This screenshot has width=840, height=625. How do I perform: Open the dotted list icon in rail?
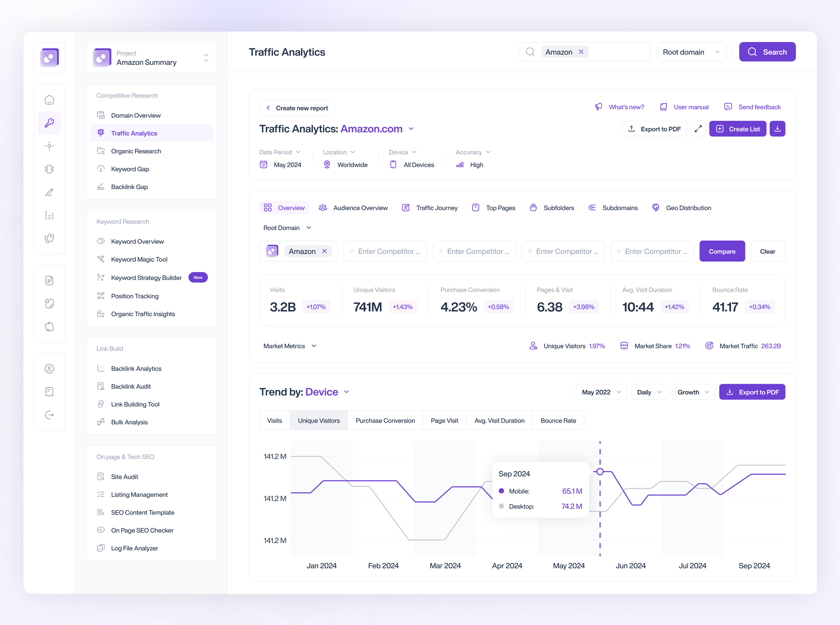point(49,215)
